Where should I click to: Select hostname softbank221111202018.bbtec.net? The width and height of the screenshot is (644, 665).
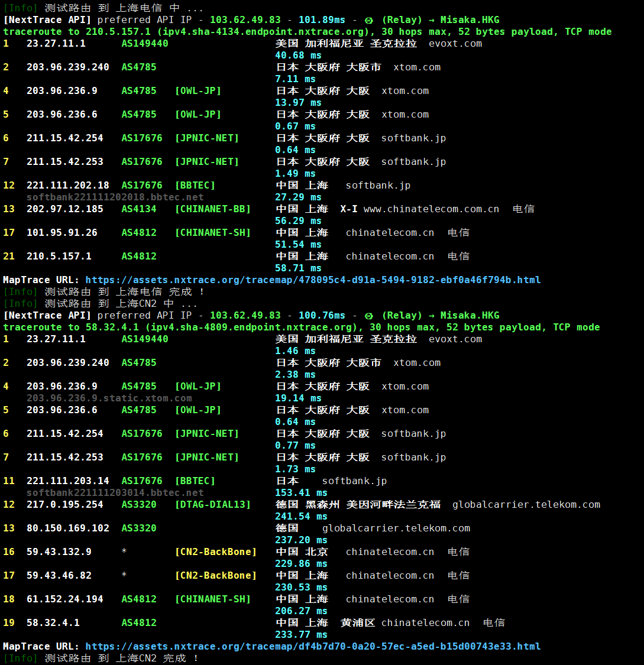115,197
